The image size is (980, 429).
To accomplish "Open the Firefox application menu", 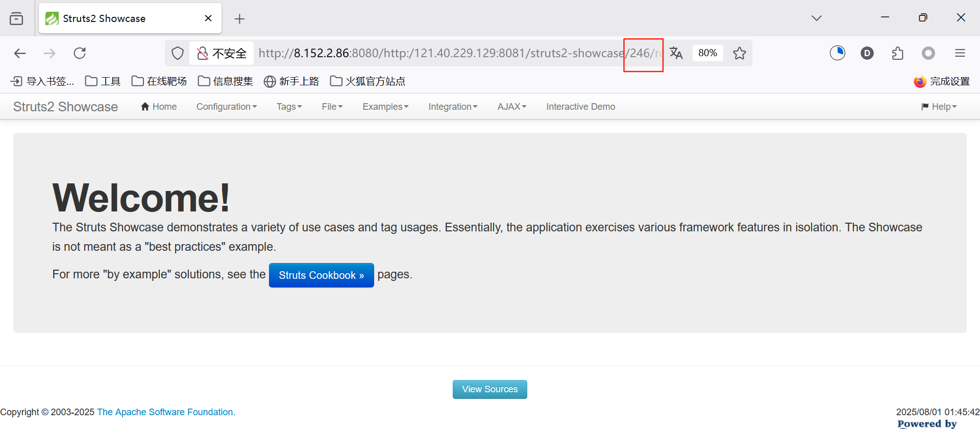I will (x=960, y=53).
